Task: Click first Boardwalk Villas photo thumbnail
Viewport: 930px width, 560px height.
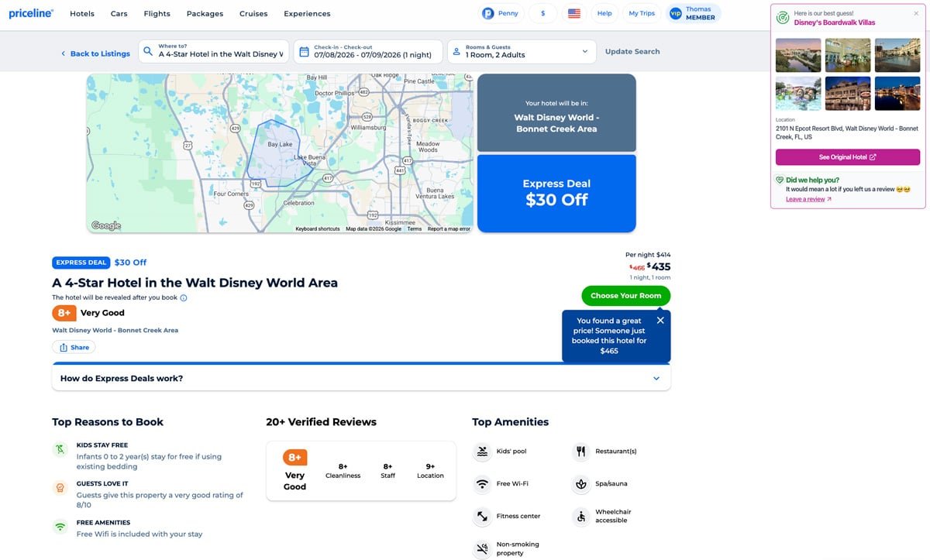Action: point(798,55)
